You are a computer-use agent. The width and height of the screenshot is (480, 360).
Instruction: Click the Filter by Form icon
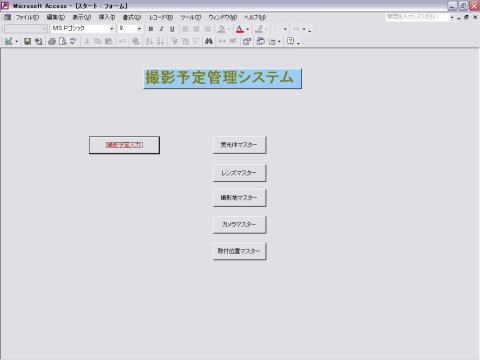(185, 41)
